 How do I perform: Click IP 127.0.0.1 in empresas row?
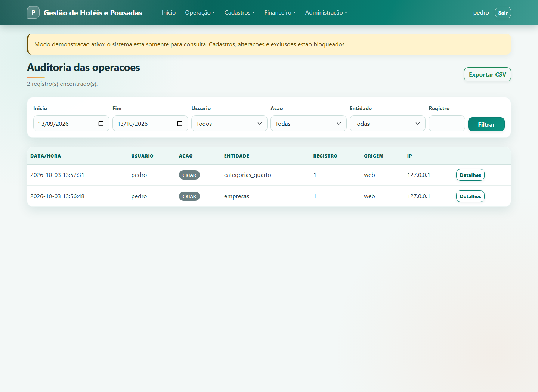(418, 196)
